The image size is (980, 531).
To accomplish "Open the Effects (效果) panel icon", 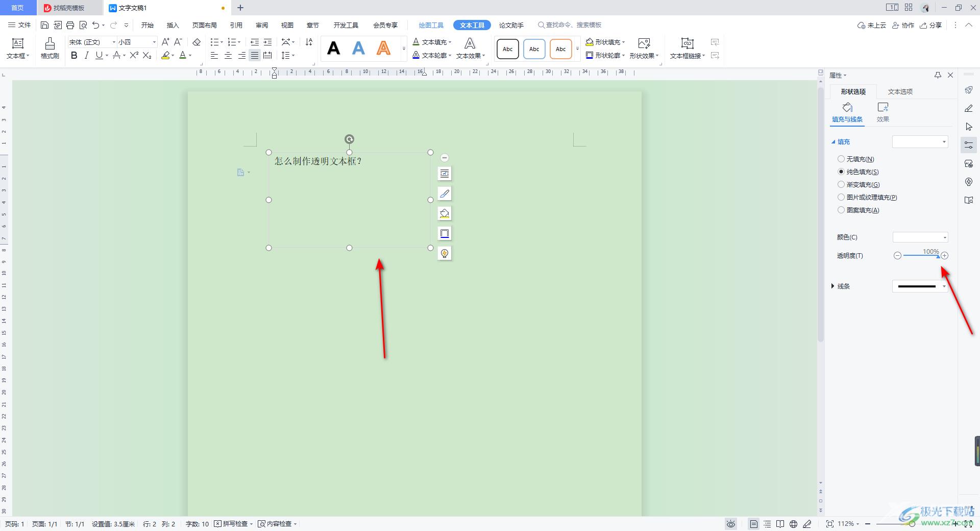I will tap(883, 112).
